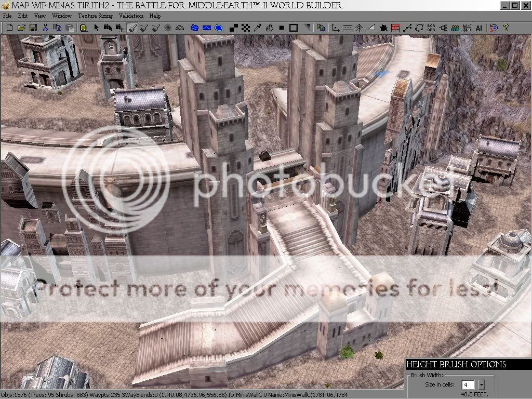Choose the eyedropper tool in toolbar

click(x=257, y=28)
